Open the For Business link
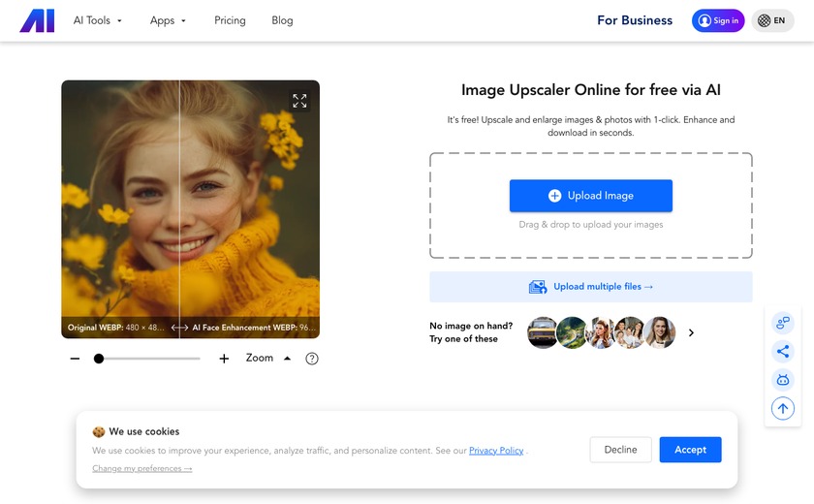 pos(635,20)
